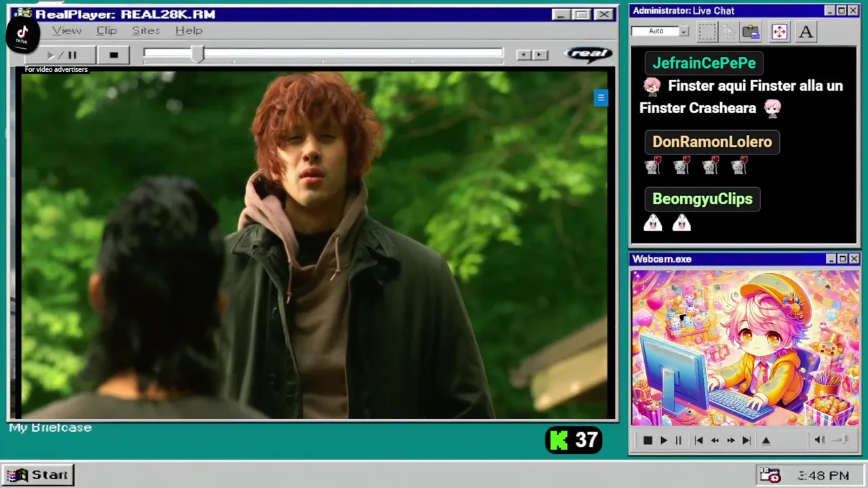This screenshot has height=488, width=868.
Task: Click the RealPlayer title bar icon
Action: pos(22,14)
